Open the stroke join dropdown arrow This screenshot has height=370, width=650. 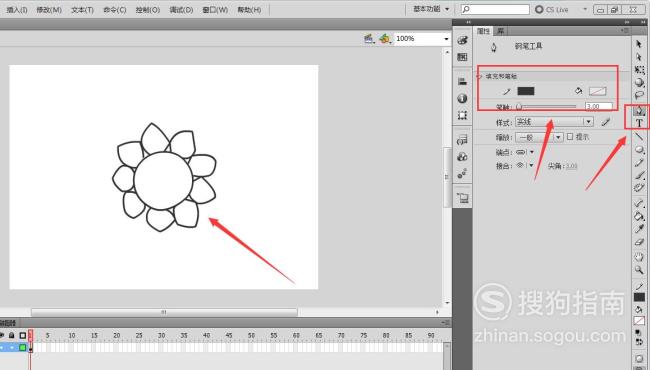[x=532, y=165]
